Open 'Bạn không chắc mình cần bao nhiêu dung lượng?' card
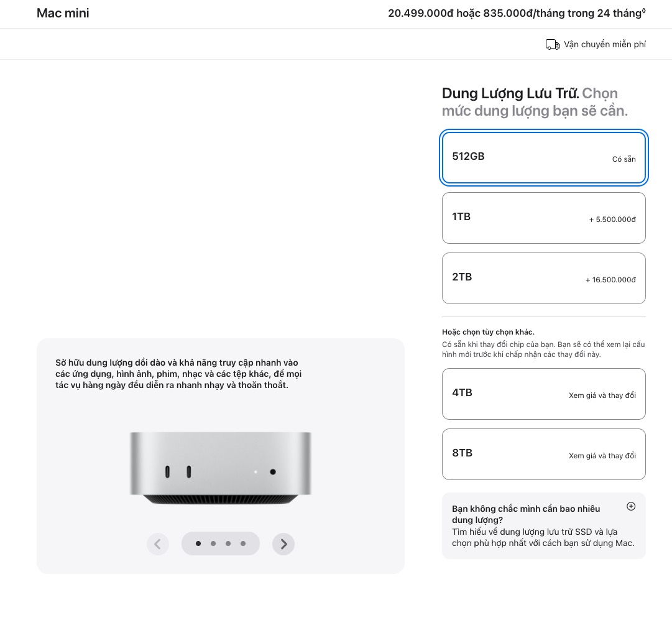Screen dimensions: 672x620 coord(543,525)
